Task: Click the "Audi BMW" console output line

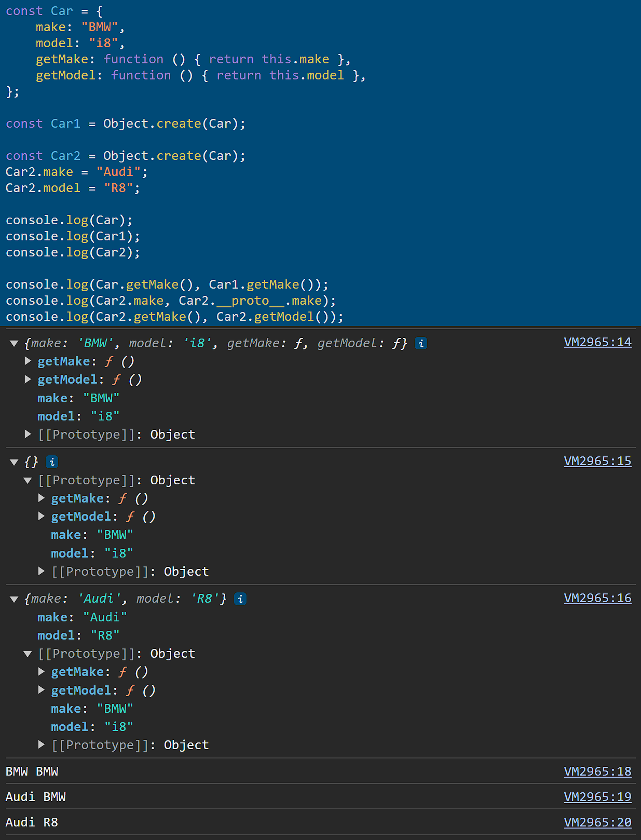Action: [x=36, y=797]
